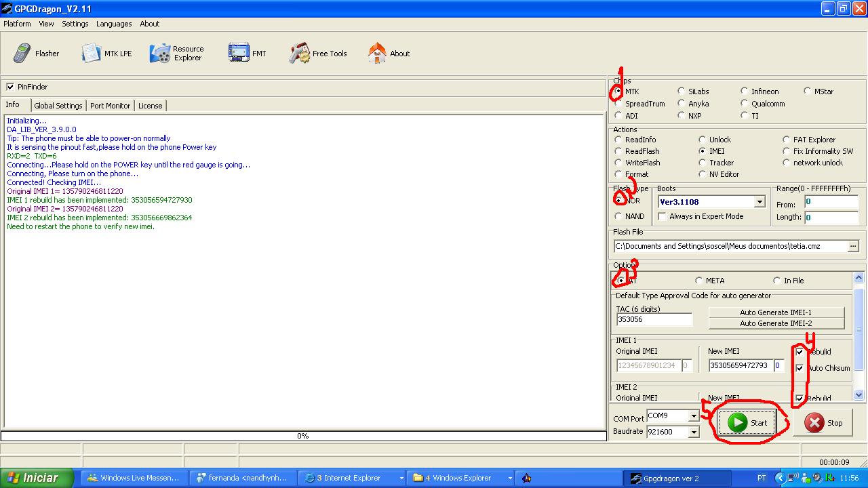Viewport: 868px width, 488px height.
Task: Click Auto Generate IMEI-2
Action: point(776,323)
